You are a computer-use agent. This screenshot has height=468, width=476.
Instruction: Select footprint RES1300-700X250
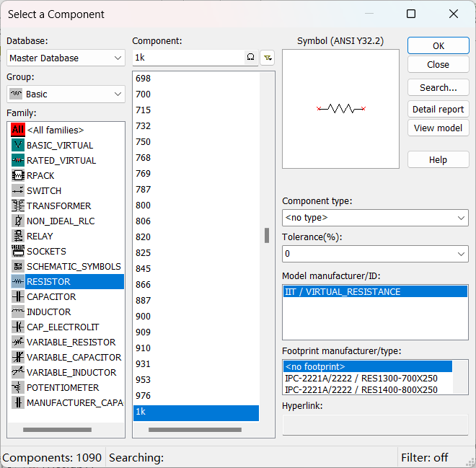tap(368, 378)
